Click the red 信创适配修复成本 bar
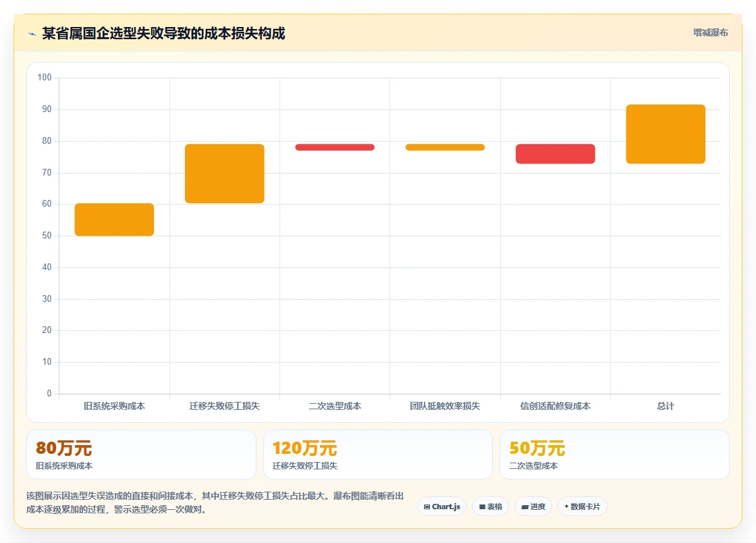The image size is (756, 543). (556, 154)
